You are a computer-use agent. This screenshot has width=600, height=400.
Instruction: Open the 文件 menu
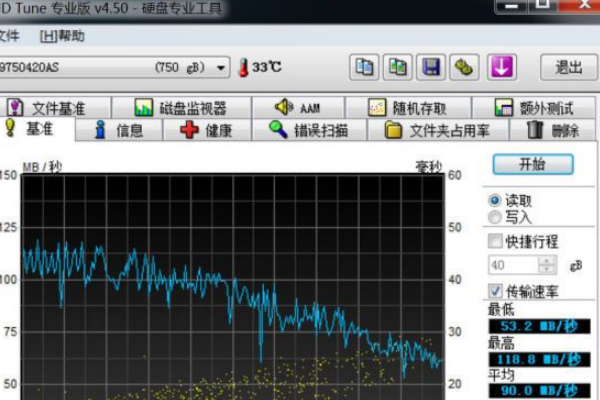tap(9, 36)
